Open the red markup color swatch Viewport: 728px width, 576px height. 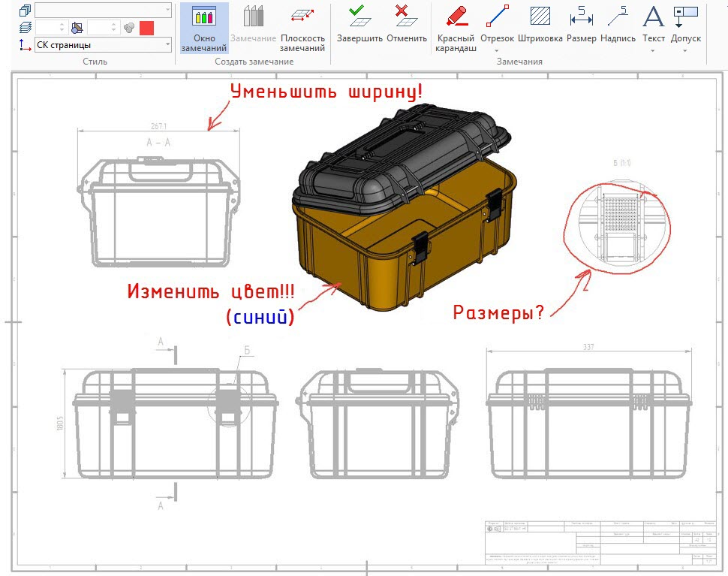[146, 26]
